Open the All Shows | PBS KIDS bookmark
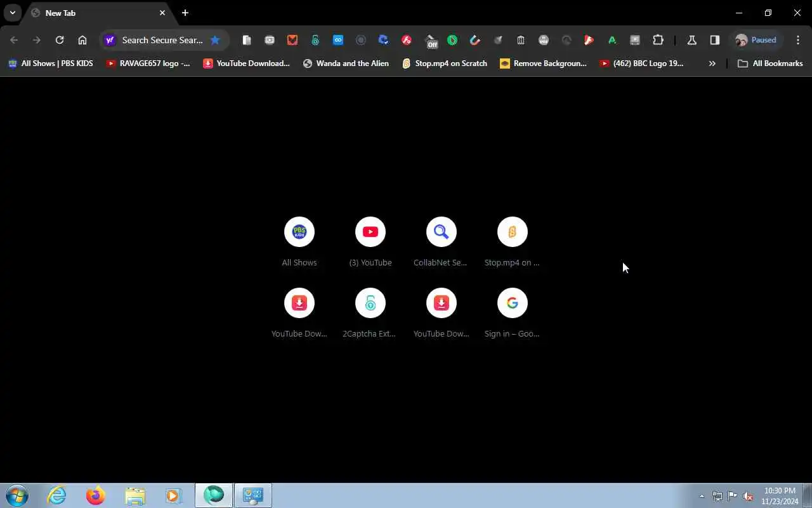 tap(51, 63)
